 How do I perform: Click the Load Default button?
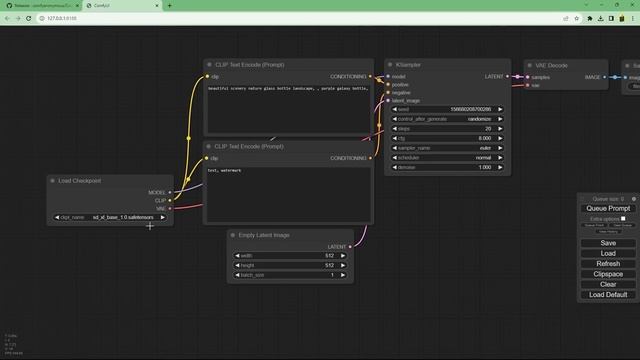pos(608,295)
